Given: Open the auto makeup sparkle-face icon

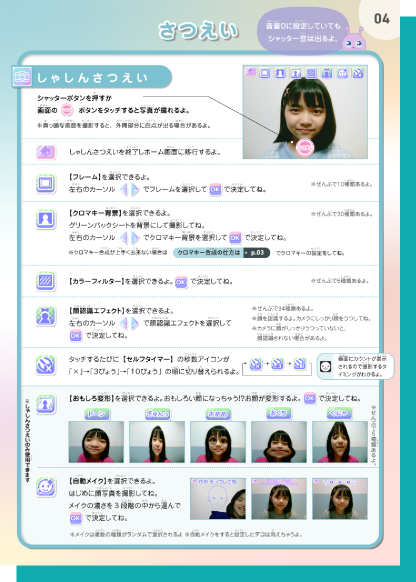Looking at the screenshot, I should pyautogui.click(x=46, y=487).
